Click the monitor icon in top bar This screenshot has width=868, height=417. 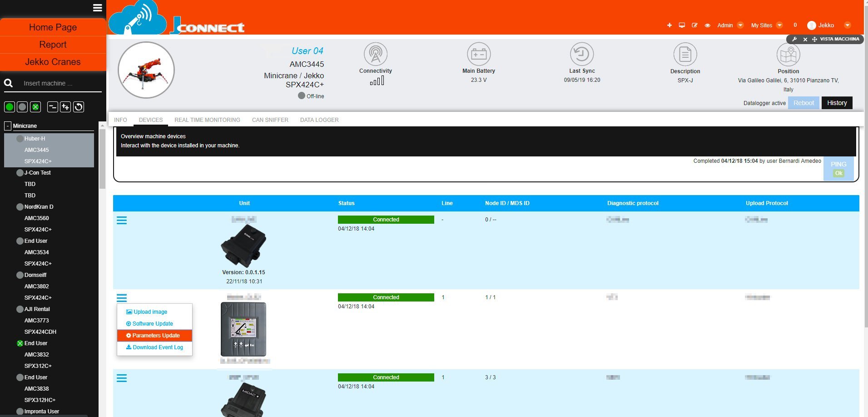(682, 25)
